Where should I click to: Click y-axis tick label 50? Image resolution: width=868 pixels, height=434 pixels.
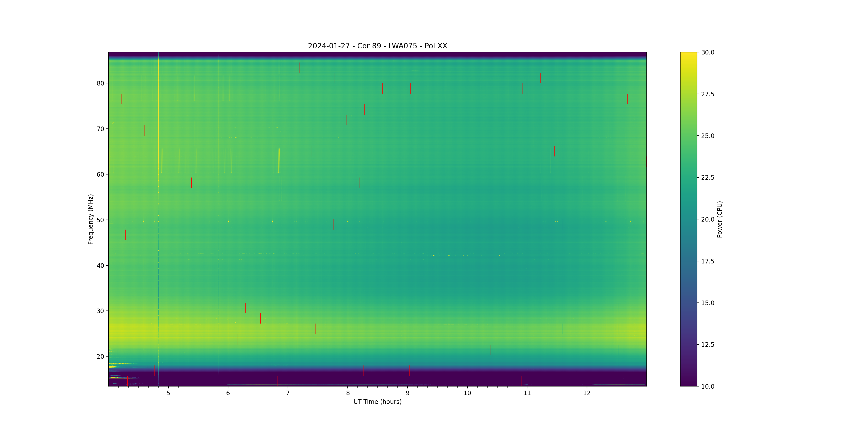click(100, 220)
